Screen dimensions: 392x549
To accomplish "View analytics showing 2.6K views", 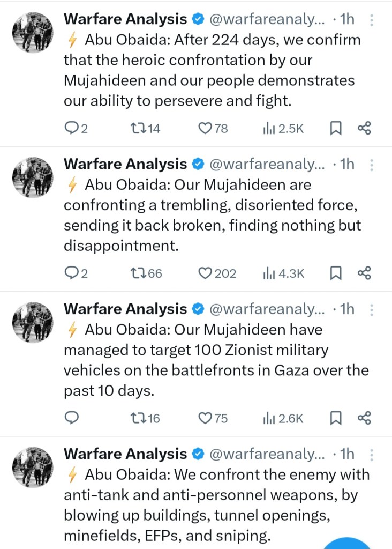I will click(283, 418).
